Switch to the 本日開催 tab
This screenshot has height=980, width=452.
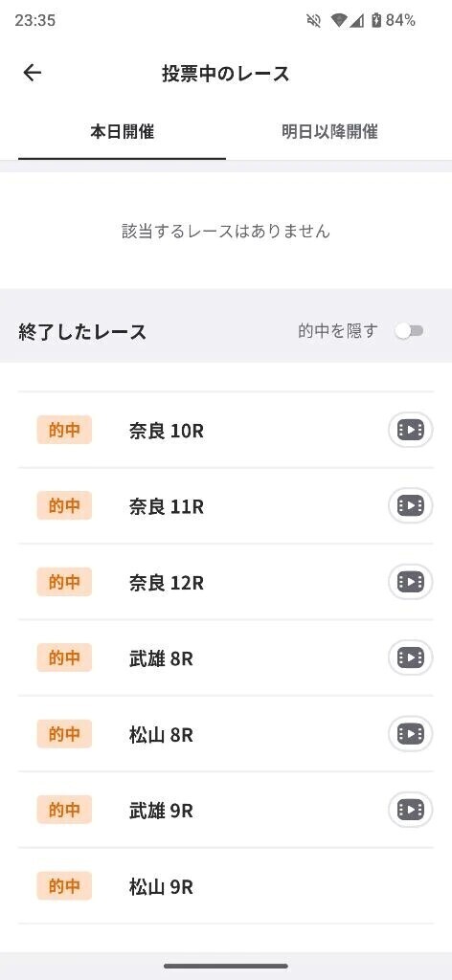pos(122,132)
